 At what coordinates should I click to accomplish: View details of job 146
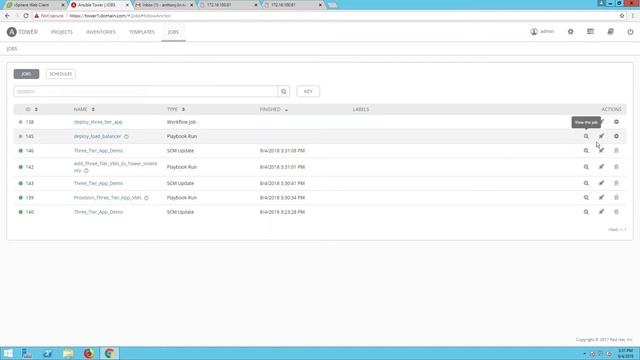(586, 151)
